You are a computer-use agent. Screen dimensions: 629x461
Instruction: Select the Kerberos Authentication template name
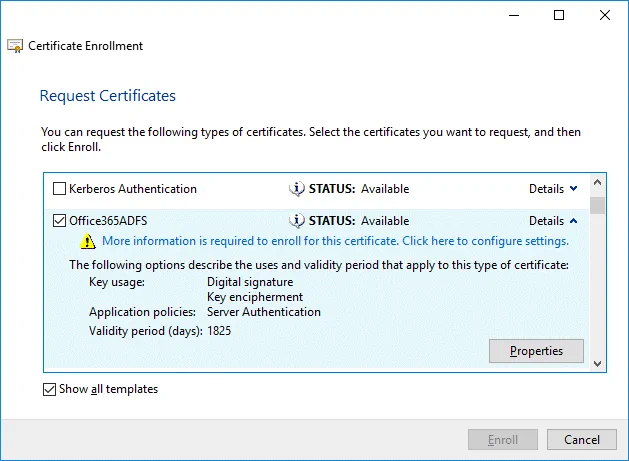pos(133,189)
